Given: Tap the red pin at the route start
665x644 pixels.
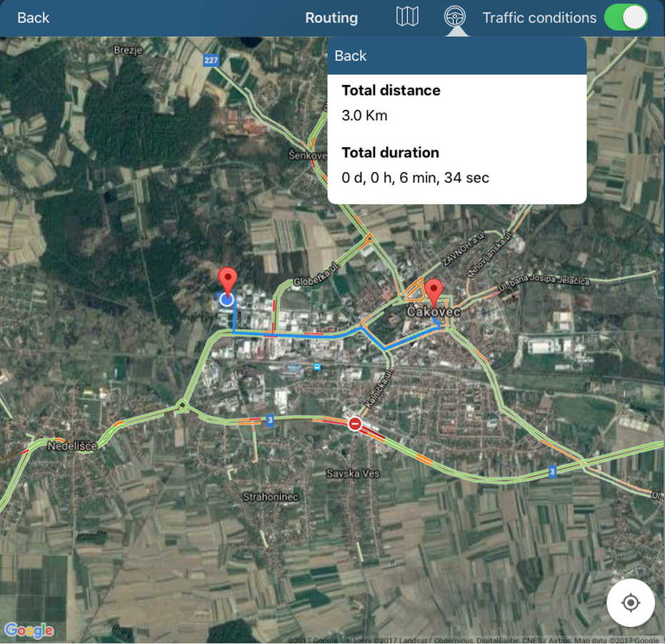Looking at the screenshot, I should pos(228,280).
